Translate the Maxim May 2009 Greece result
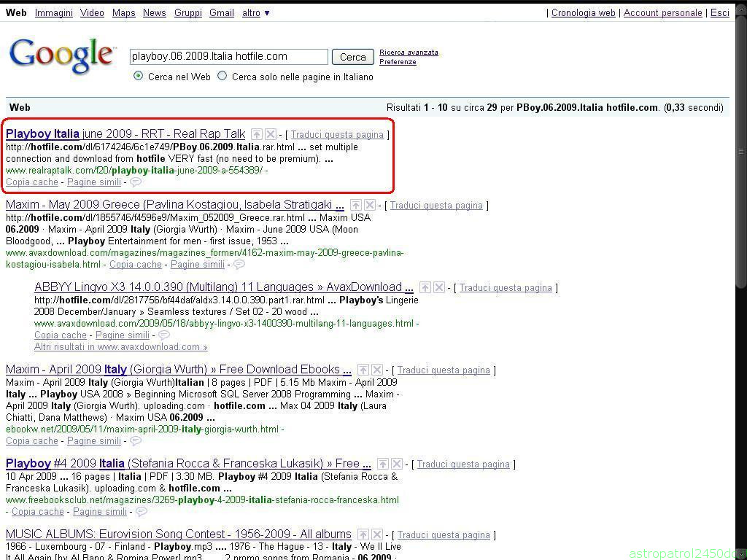This screenshot has width=747, height=560. (436, 206)
